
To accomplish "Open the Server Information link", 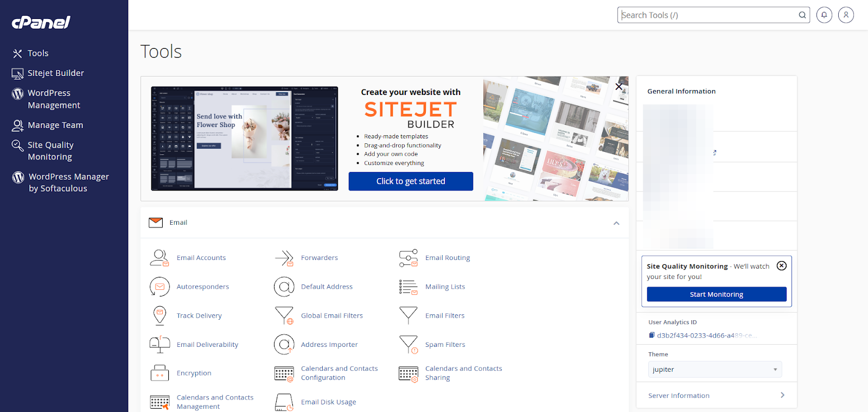I will coord(679,396).
